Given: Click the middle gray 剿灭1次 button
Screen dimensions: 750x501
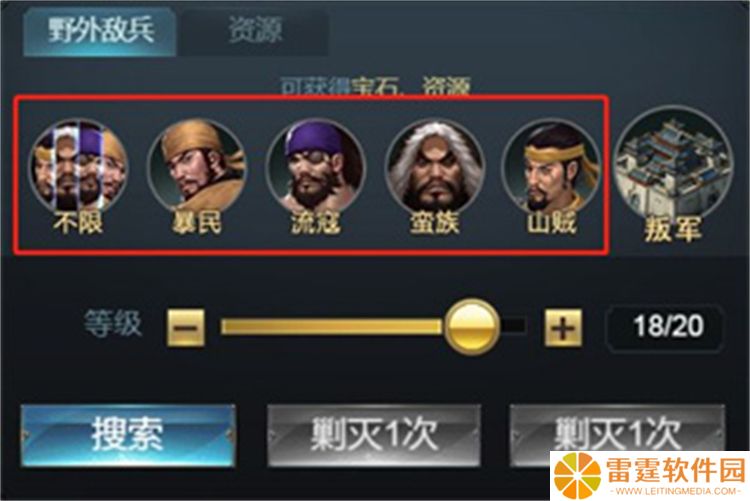Looking at the screenshot, I should 374,435.
